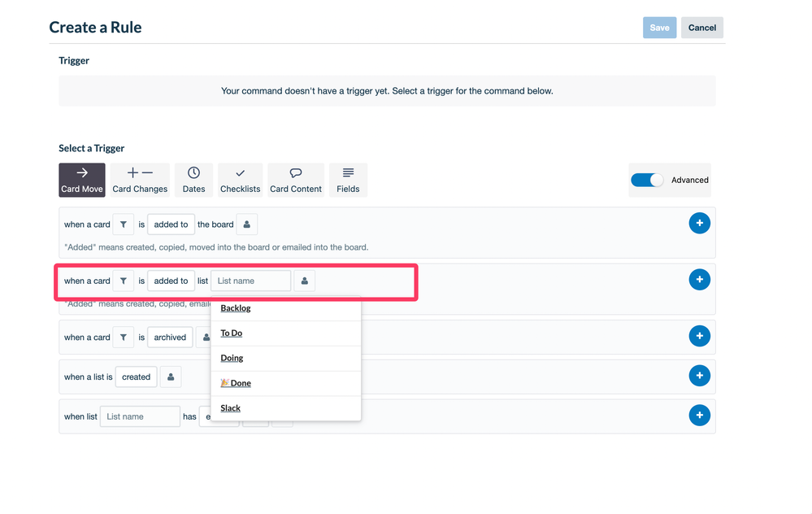Switch to the Card Content tab
Viewport: 812px width, 514px height.
[296, 180]
